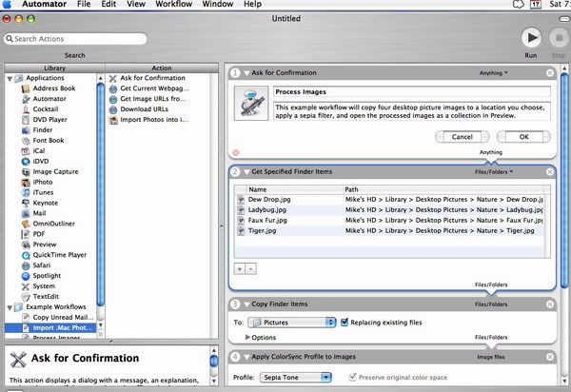Select Image Capture library item
This screenshot has width=571, height=392.
55,172
